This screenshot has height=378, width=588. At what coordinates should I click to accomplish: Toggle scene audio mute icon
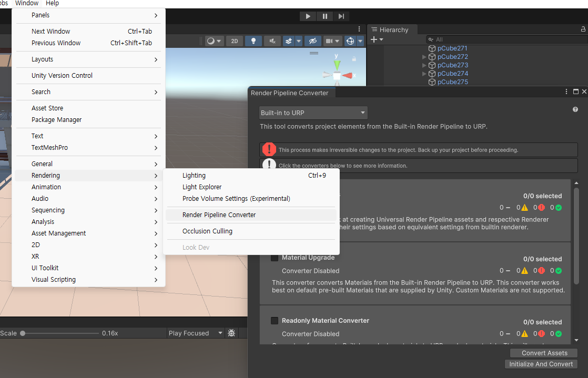272,41
